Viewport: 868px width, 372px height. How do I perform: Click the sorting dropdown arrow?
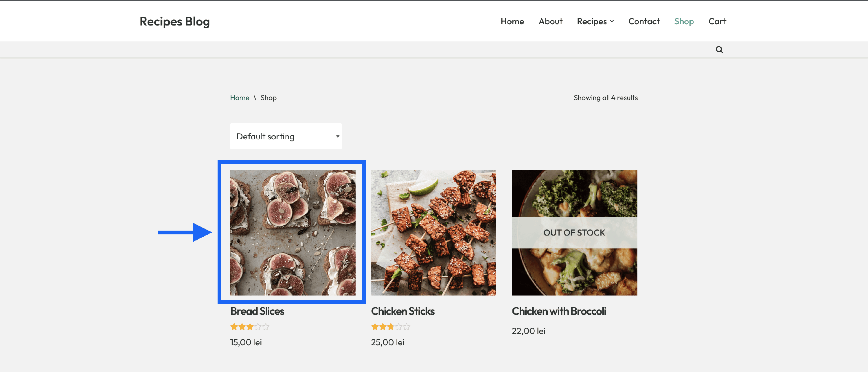point(337,136)
